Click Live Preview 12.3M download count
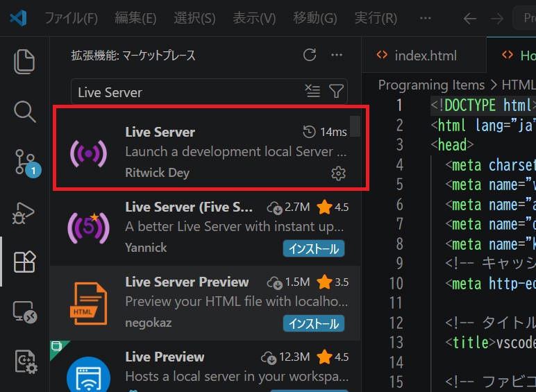This screenshot has height=392, width=536. pos(285,357)
